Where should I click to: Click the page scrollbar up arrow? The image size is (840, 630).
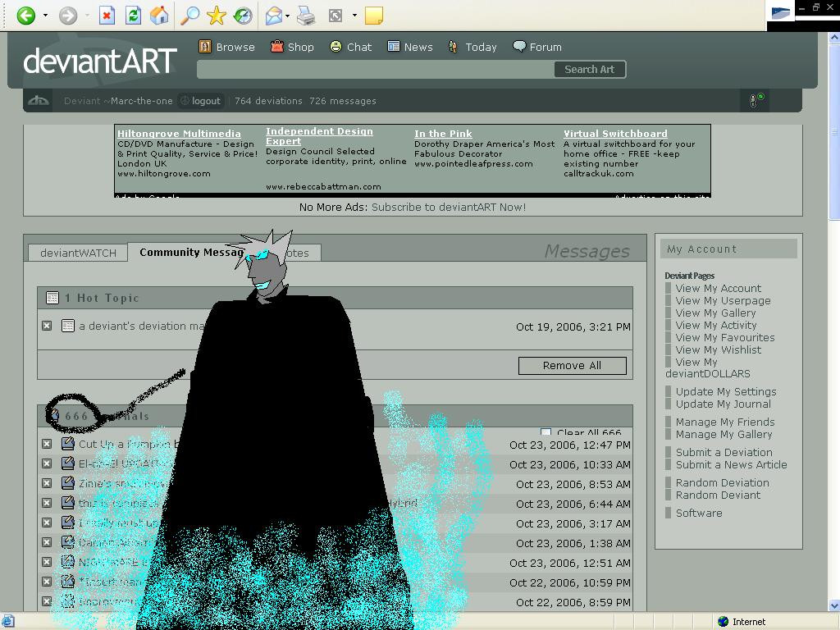coord(834,38)
